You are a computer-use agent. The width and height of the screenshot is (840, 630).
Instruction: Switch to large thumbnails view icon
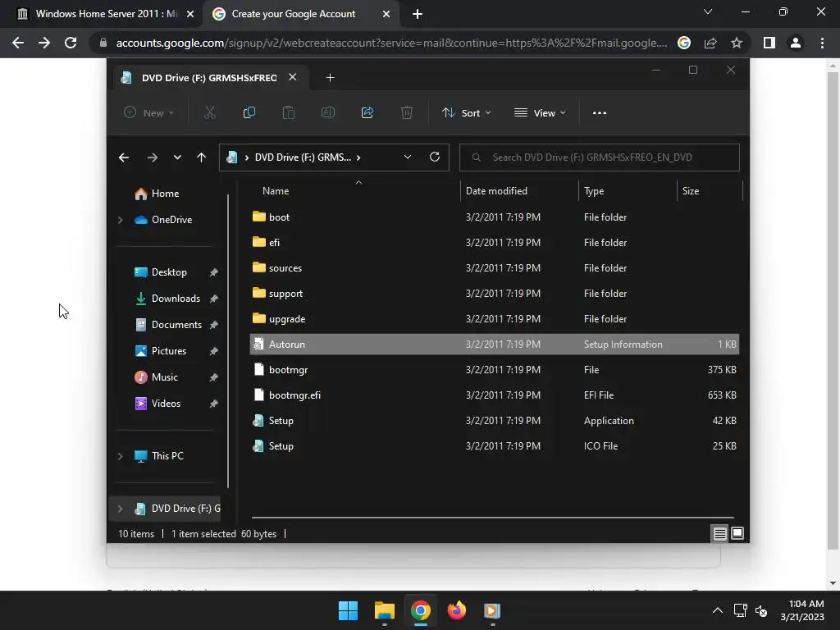tap(737, 533)
